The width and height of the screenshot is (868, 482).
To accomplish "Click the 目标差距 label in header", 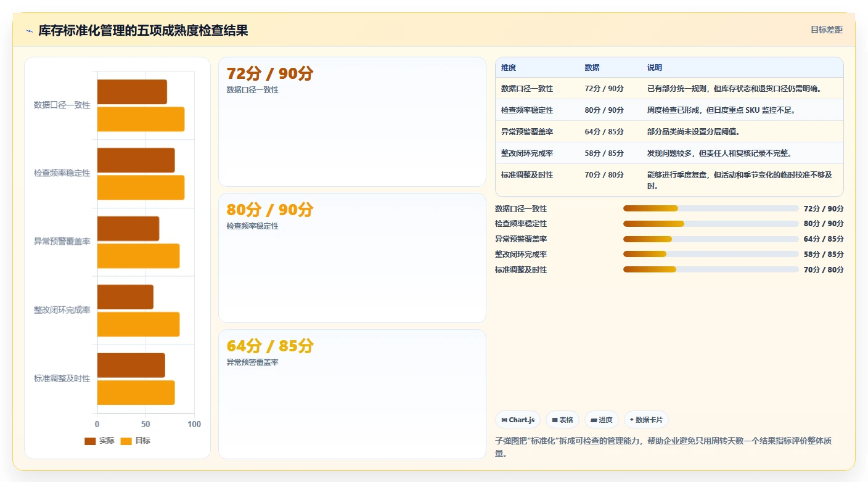I will [826, 30].
